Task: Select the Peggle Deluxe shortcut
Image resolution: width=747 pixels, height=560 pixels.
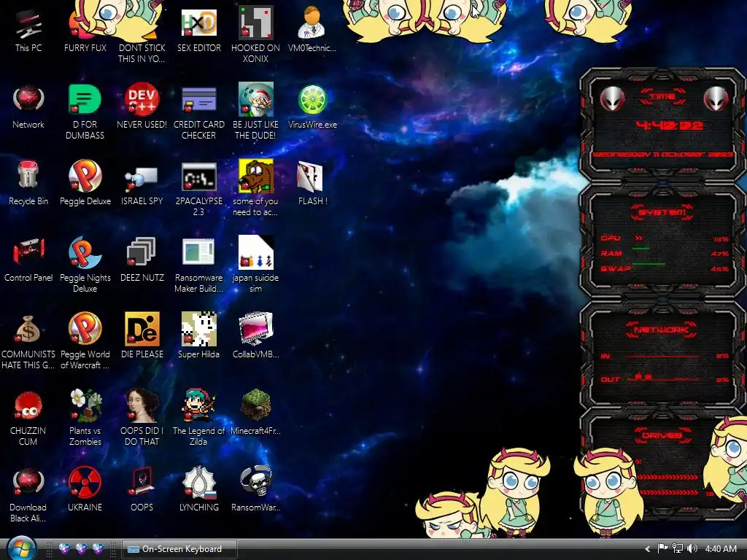Action: coord(85,175)
